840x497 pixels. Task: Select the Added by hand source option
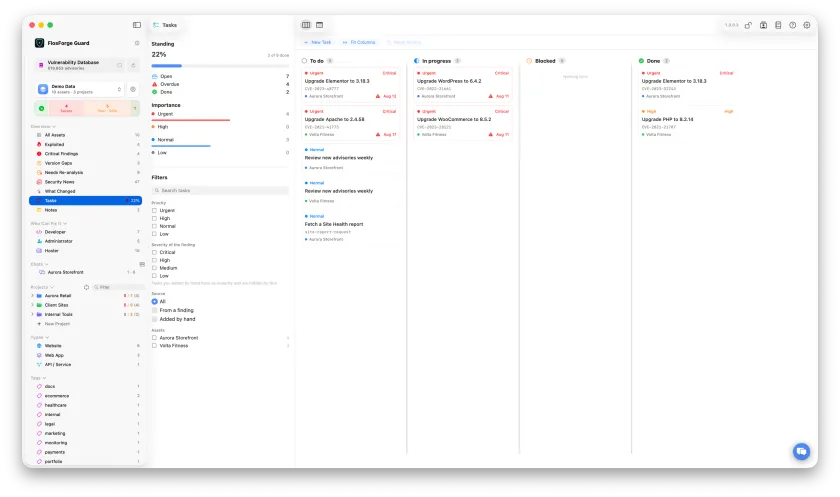tap(154, 319)
